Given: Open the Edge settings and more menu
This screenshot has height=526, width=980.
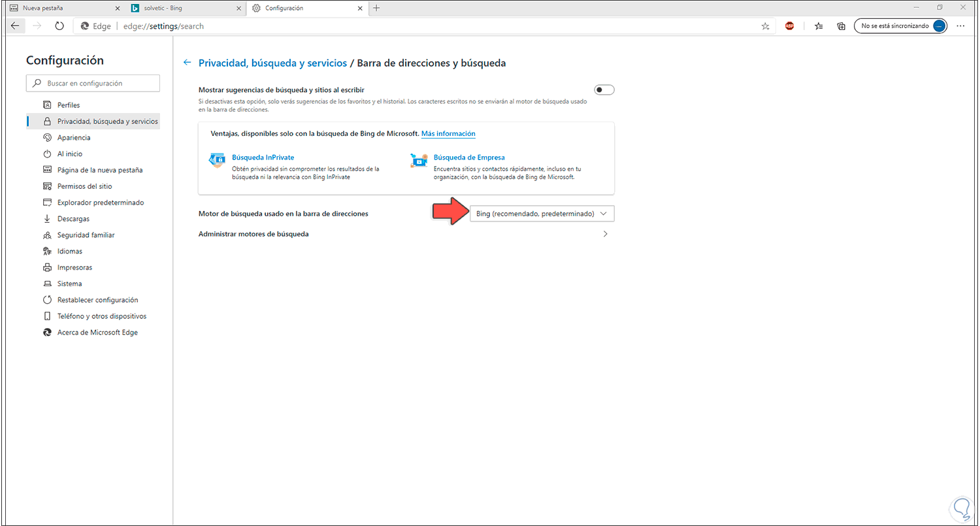Looking at the screenshot, I should 960,26.
